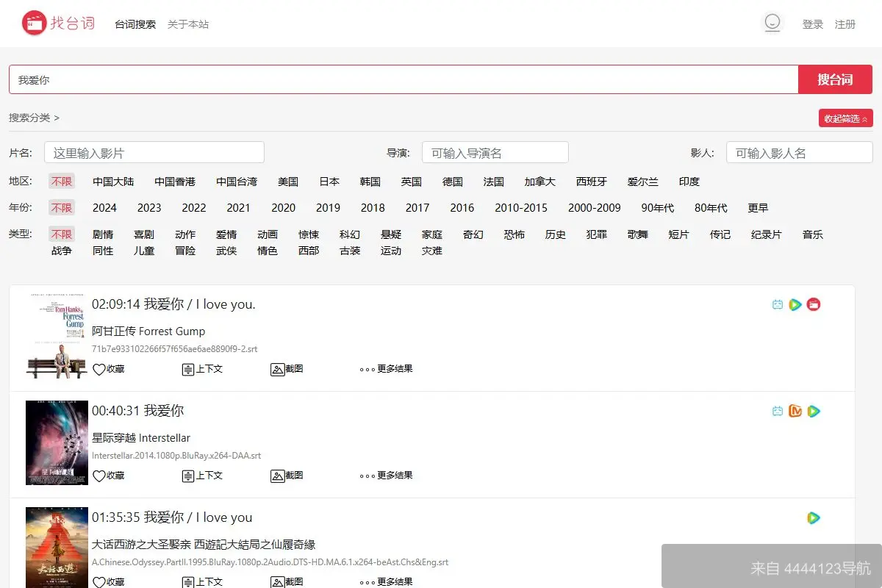Filter year by 更早
The height and width of the screenshot is (588, 882).
758,208
